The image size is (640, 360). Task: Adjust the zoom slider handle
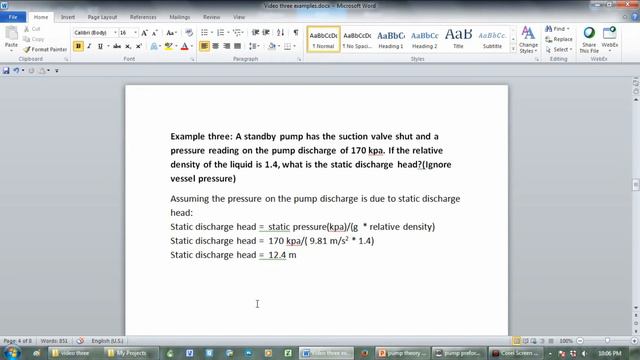point(607,340)
